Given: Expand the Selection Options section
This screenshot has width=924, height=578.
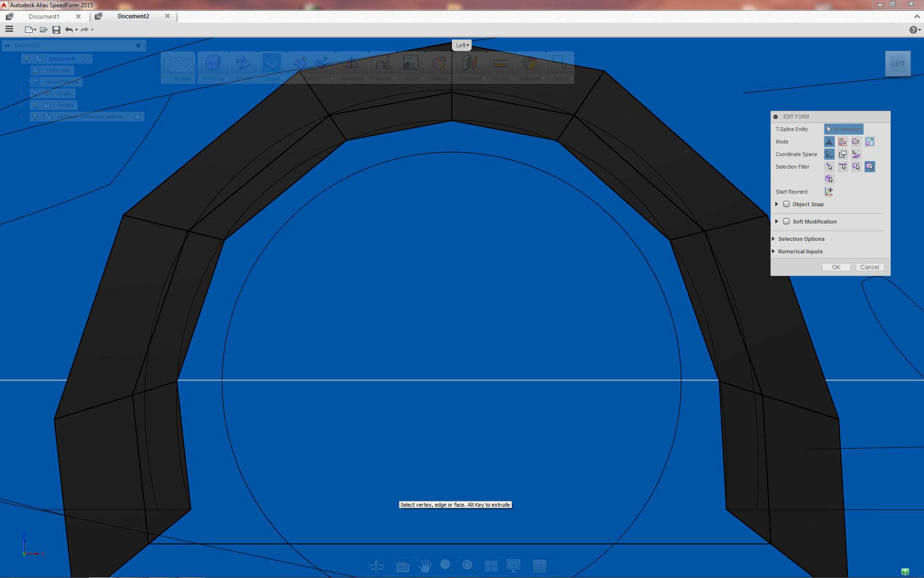Looking at the screenshot, I should tap(801, 239).
